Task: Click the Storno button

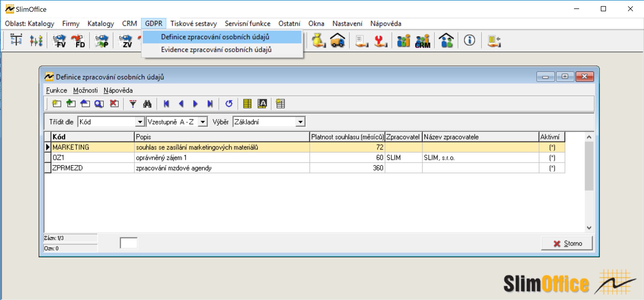Action: (567, 243)
